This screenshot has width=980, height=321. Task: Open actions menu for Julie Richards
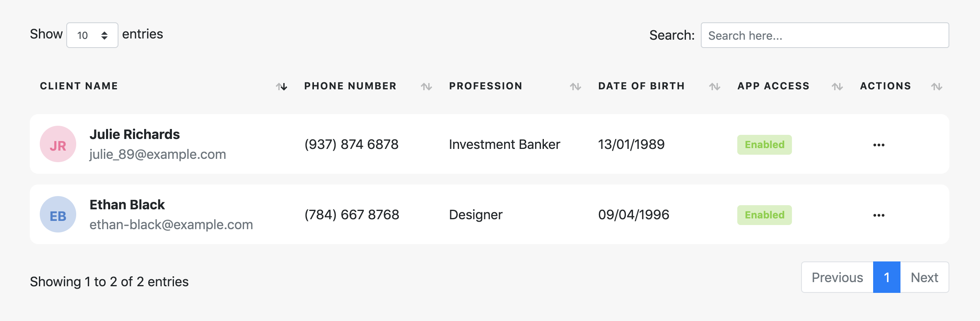point(879,145)
